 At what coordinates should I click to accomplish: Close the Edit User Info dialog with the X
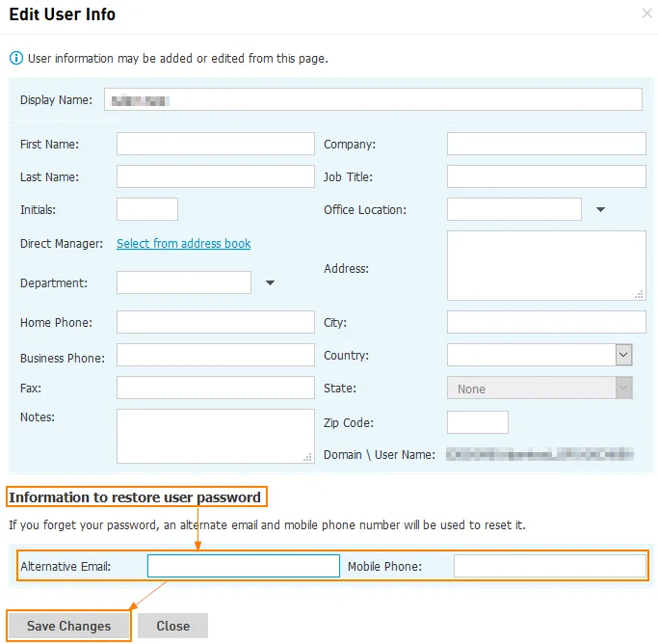646,13
